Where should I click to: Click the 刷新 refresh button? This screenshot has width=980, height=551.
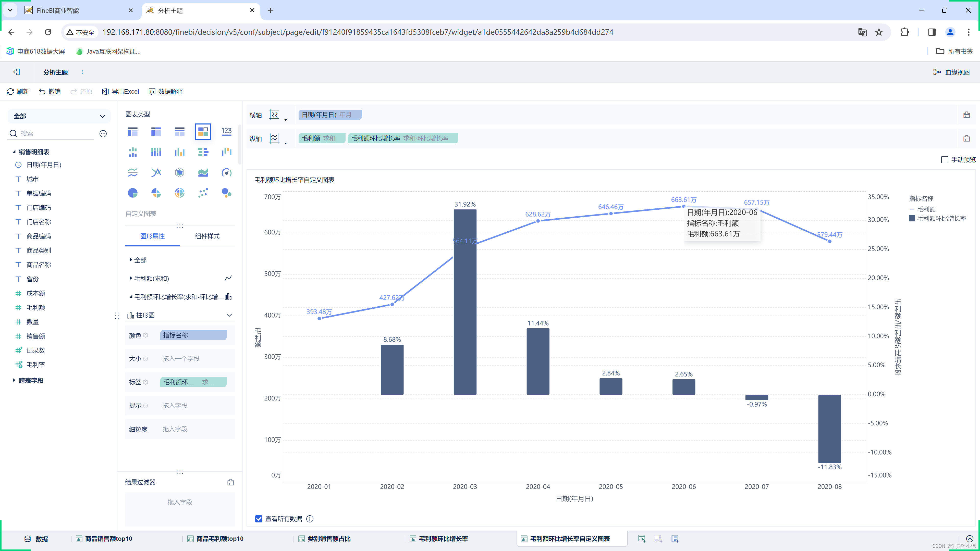click(x=18, y=91)
